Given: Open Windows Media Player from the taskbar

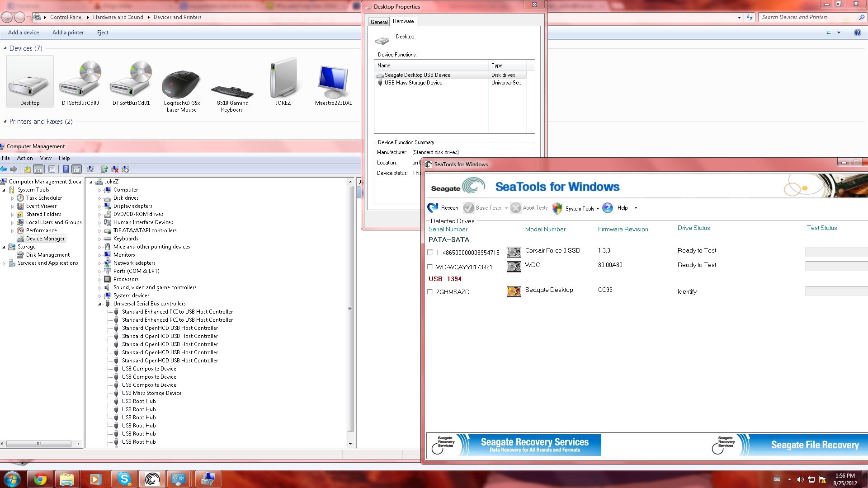Looking at the screenshot, I should pos(95,479).
